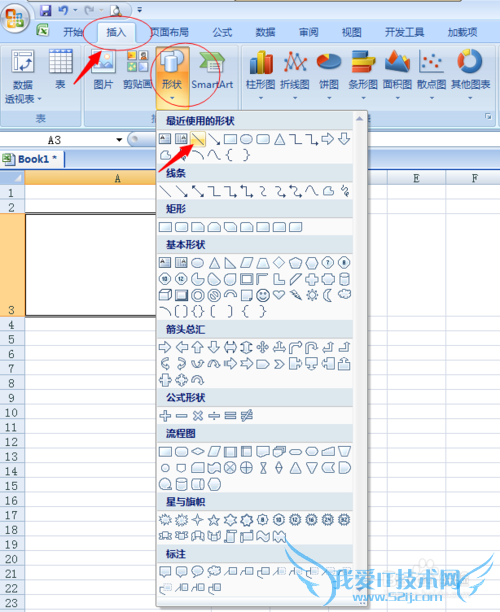Open the 页面布局 (Page Layout) tab
This screenshot has width=500, height=612.
pyautogui.click(x=170, y=32)
